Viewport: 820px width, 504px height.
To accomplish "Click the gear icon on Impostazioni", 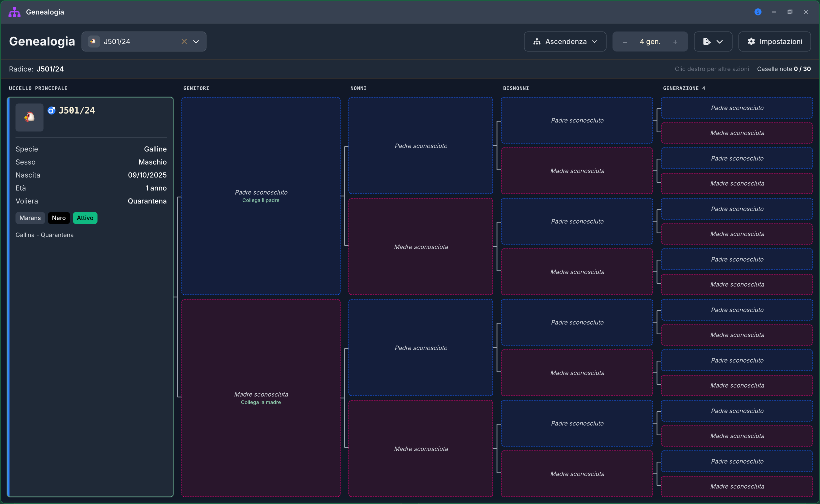I will 751,41.
